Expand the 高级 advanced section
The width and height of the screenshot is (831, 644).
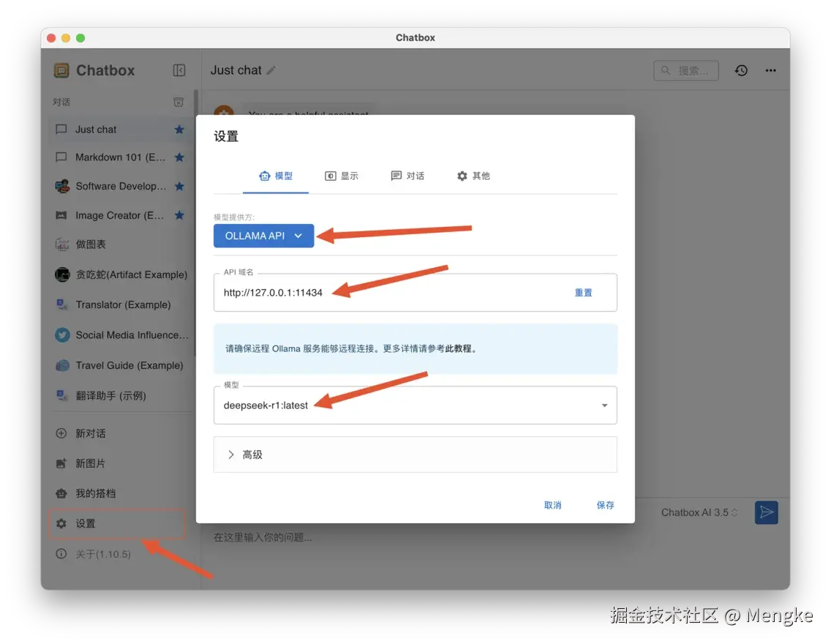coord(415,454)
